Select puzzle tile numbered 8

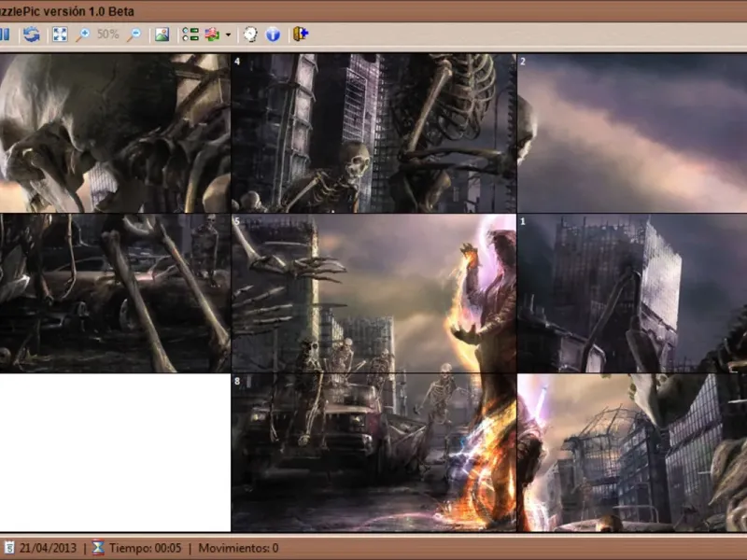(374, 453)
